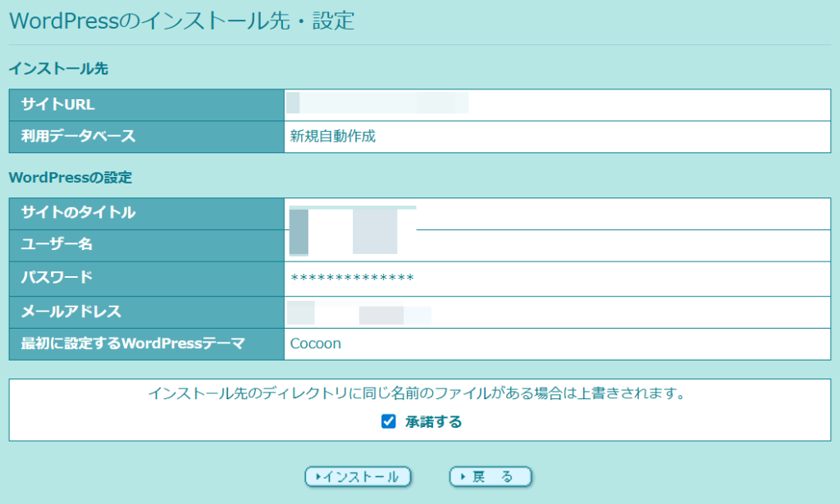Click the サイトURL row label
This screenshot has width=840, height=504.
[58, 105]
